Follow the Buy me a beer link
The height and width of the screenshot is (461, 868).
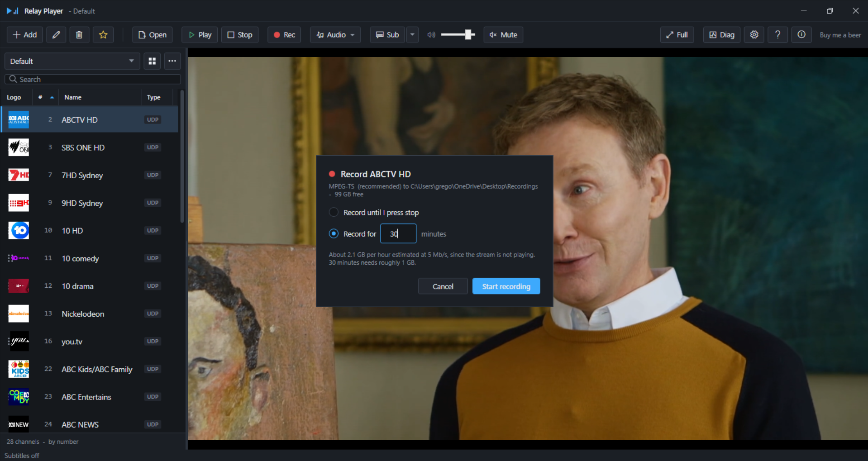pos(840,35)
